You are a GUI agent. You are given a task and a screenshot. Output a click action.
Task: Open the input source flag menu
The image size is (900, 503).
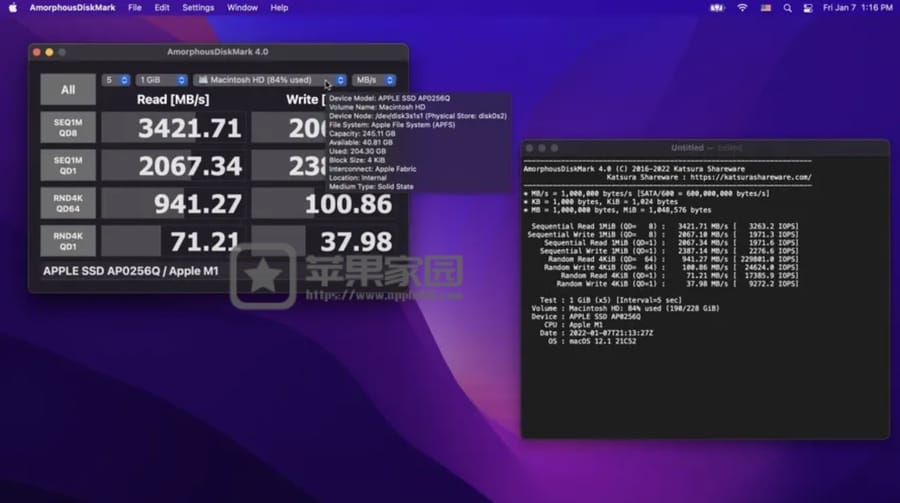pos(766,8)
